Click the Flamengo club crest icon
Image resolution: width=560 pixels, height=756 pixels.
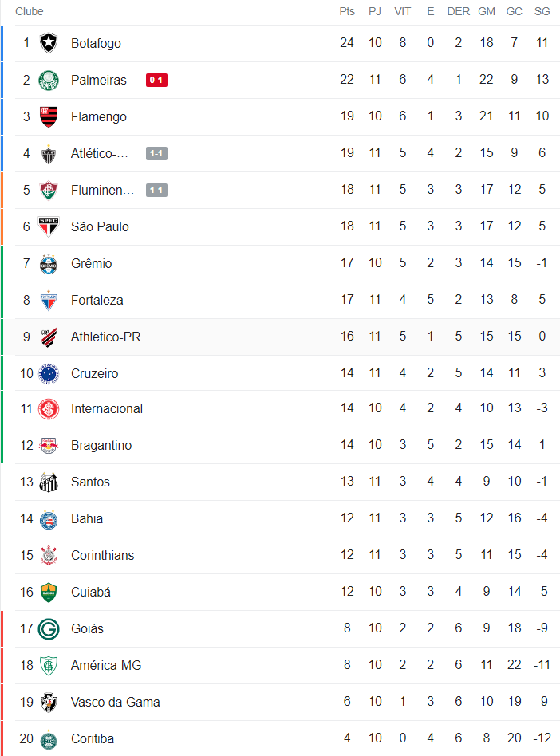pyautogui.click(x=49, y=116)
